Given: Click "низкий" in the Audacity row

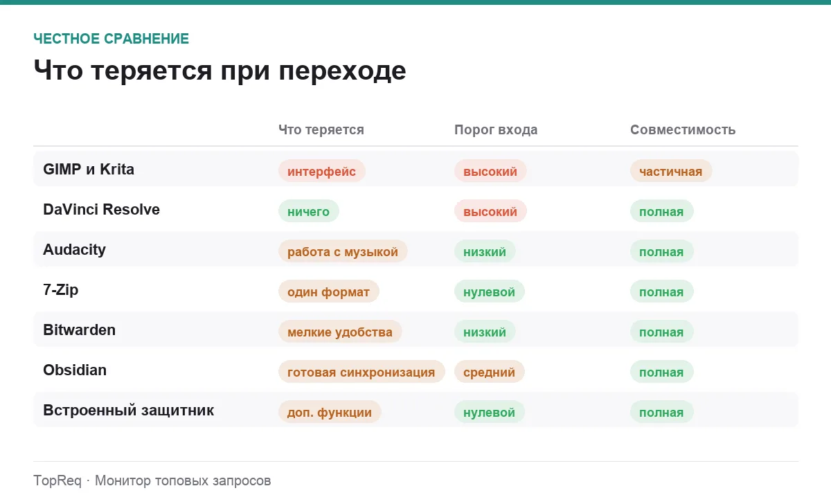Looking at the screenshot, I should coord(485,251).
